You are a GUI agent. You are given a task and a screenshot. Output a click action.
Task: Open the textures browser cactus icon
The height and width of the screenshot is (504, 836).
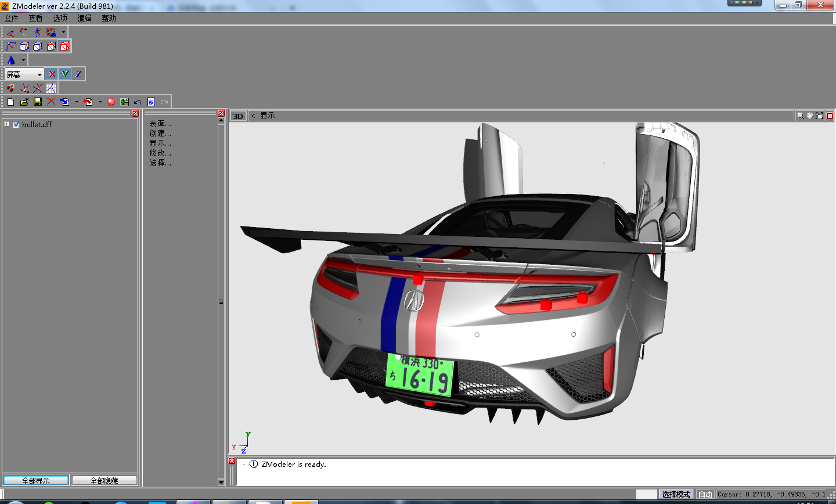click(x=124, y=102)
